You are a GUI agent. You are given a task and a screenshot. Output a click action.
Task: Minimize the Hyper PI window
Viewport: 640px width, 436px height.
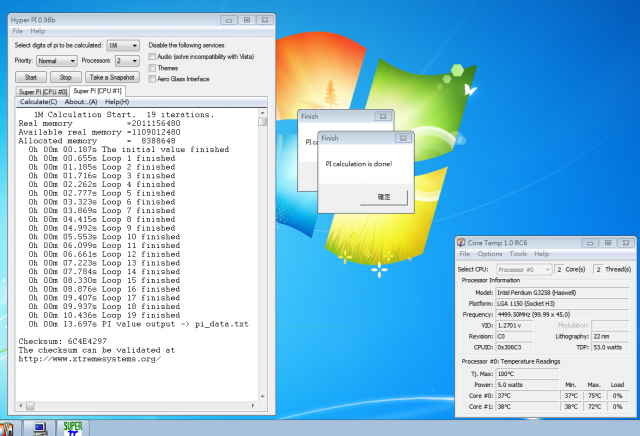click(229, 20)
